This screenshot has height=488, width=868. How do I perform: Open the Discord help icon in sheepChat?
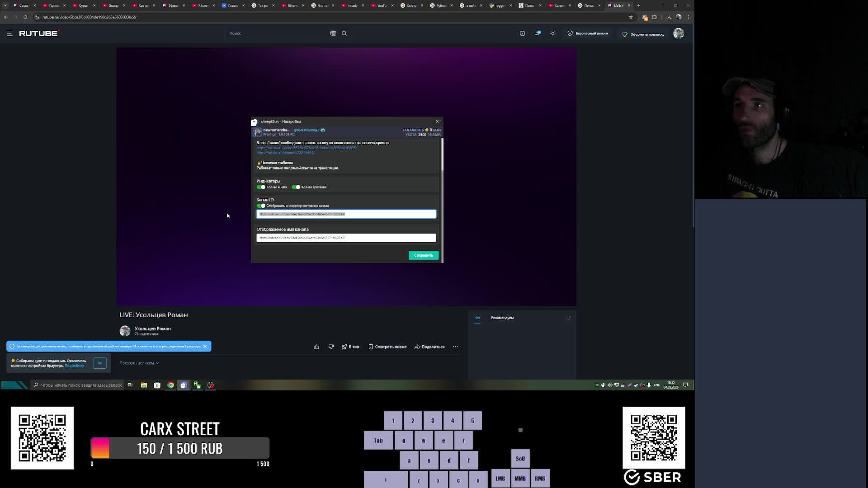323,130
